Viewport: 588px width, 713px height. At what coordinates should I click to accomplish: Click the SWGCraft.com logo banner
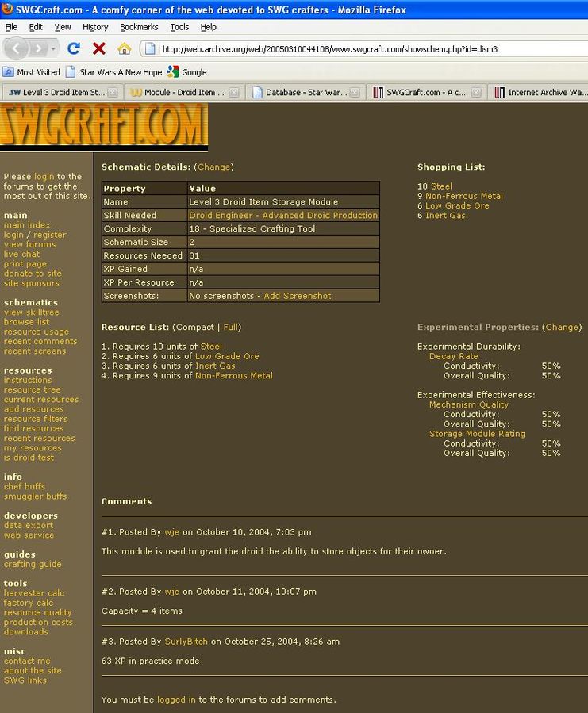[103, 125]
